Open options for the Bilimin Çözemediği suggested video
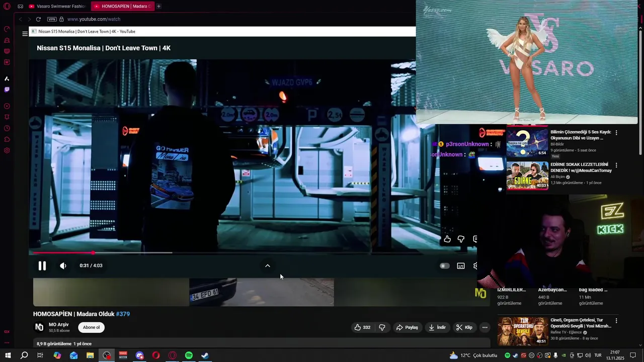 point(616,133)
